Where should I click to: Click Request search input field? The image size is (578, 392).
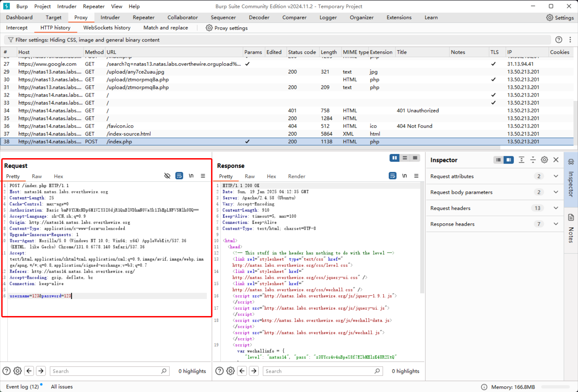tap(110, 371)
